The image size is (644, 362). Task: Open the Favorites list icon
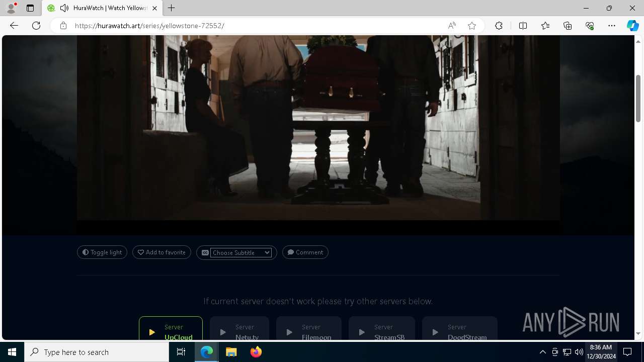(545, 26)
